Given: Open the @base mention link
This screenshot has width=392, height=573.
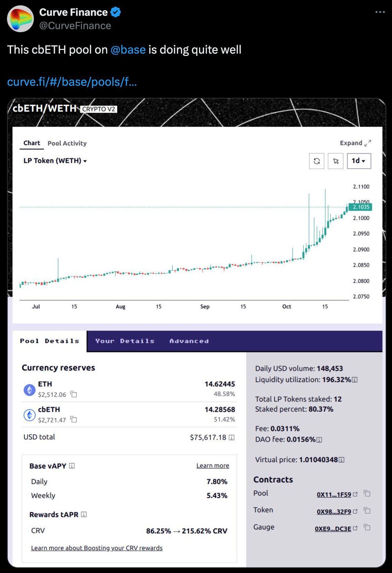Looking at the screenshot, I should pyautogui.click(x=128, y=50).
